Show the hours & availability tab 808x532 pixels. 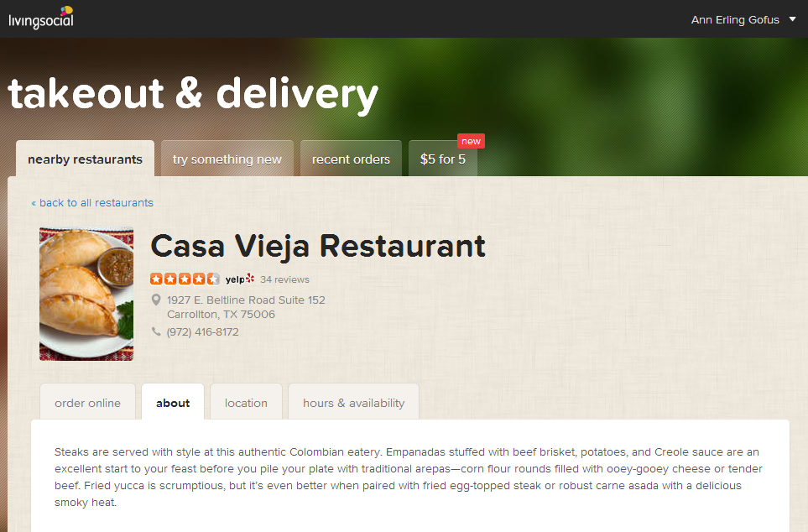pyautogui.click(x=353, y=403)
